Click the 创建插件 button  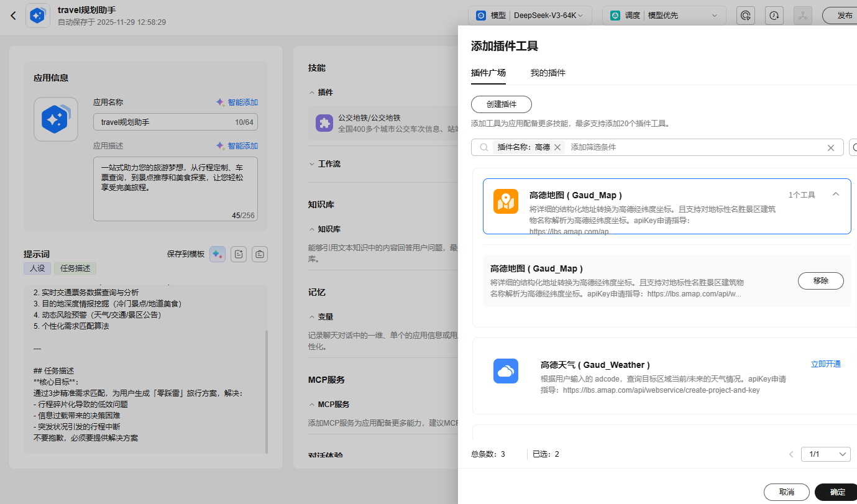coord(502,104)
